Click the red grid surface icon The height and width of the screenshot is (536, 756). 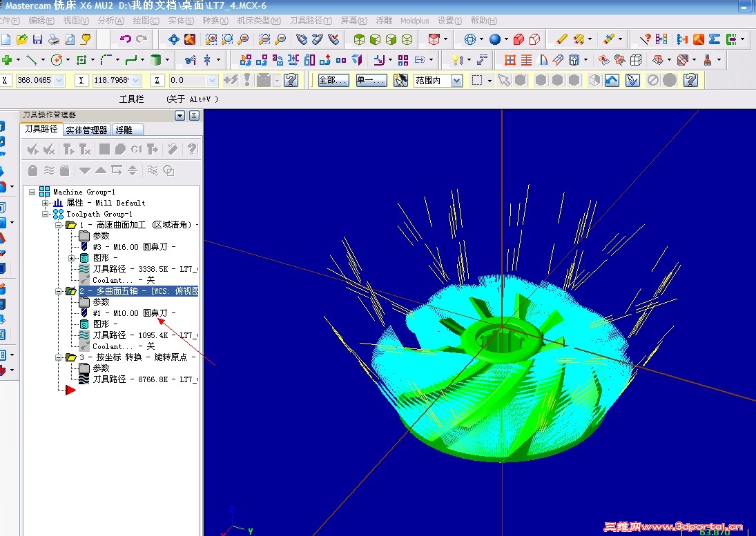(510, 60)
